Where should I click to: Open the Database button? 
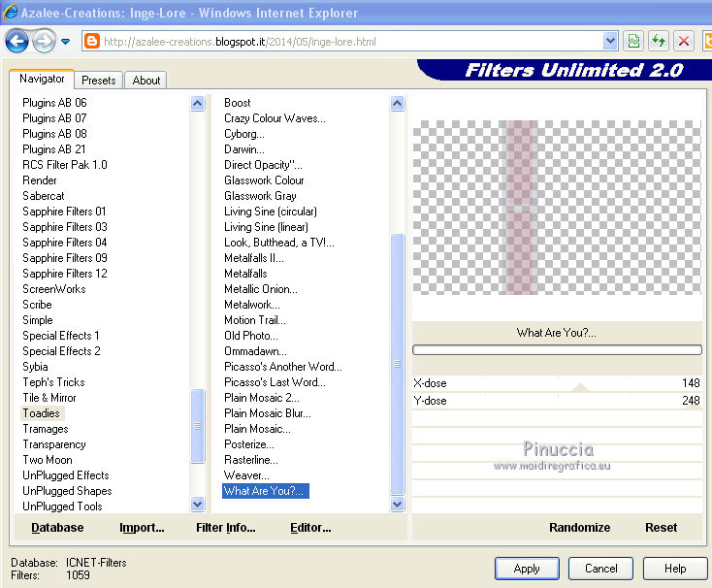(57, 528)
